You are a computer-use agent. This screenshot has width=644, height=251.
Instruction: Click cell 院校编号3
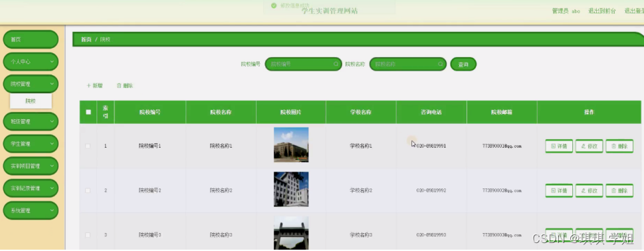pos(150,235)
